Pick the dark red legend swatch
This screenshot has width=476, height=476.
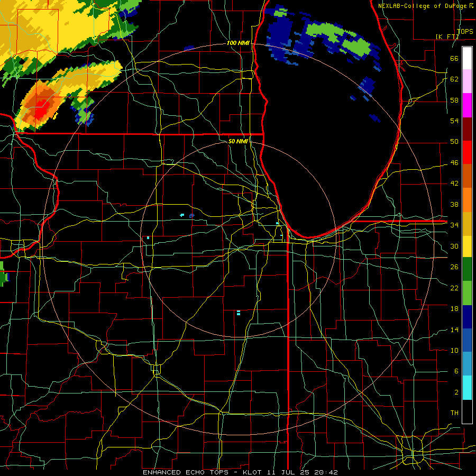tap(467, 129)
